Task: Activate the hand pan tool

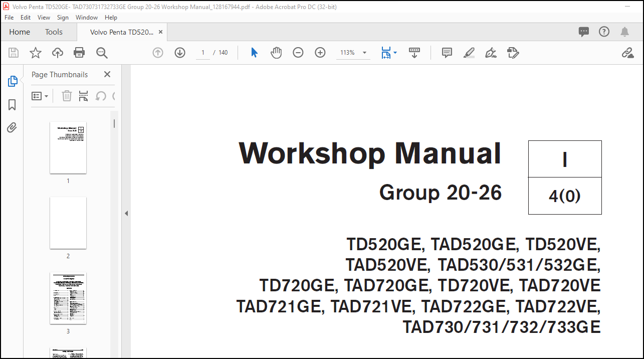Action: coord(276,53)
